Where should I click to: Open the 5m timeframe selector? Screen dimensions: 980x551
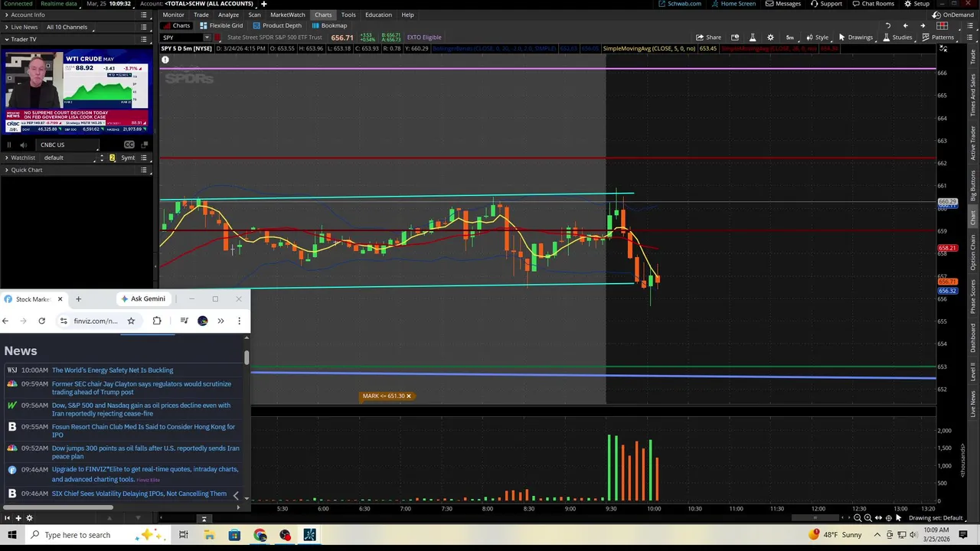tap(789, 37)
